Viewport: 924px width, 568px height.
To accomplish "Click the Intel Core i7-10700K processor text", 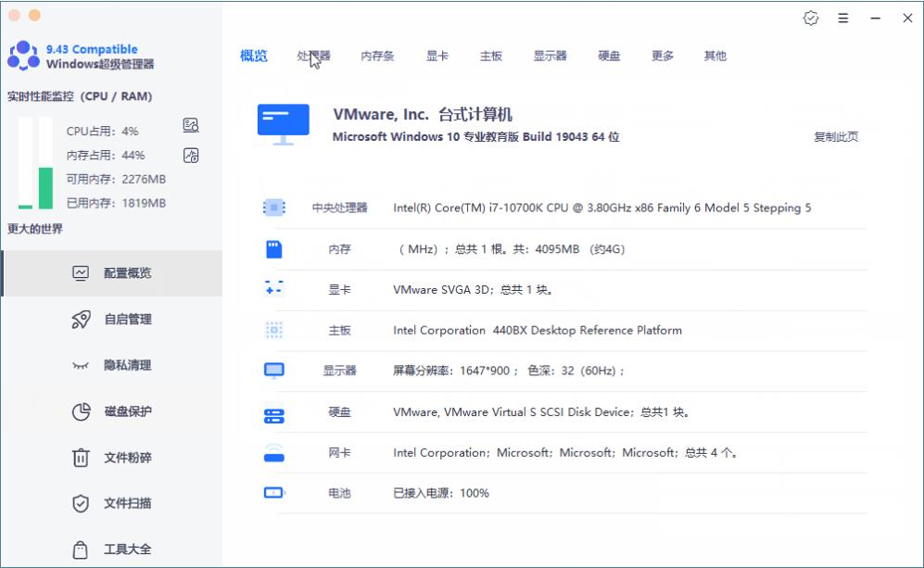I will click(602, 208).
